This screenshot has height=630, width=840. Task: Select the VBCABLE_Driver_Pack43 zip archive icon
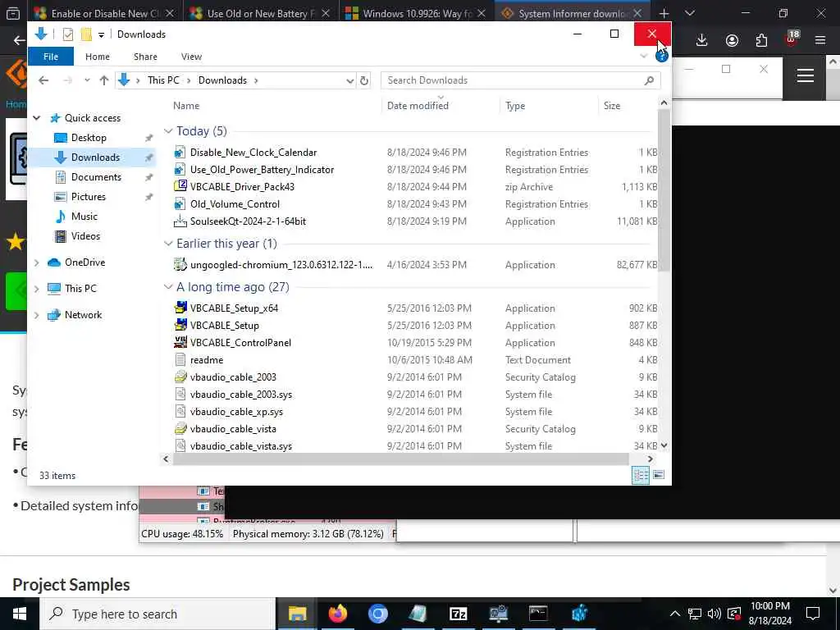tap(180, 186)
